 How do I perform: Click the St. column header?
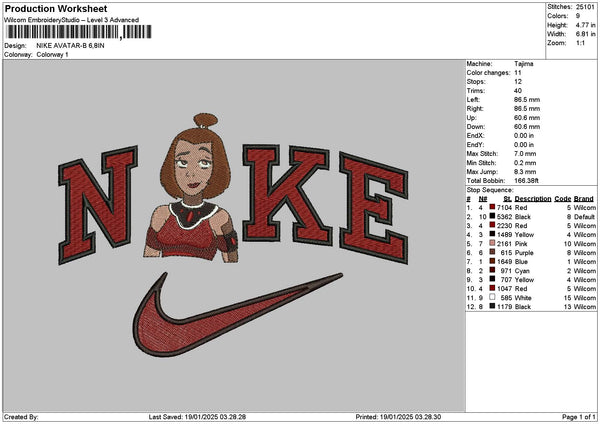click(507, 199)
